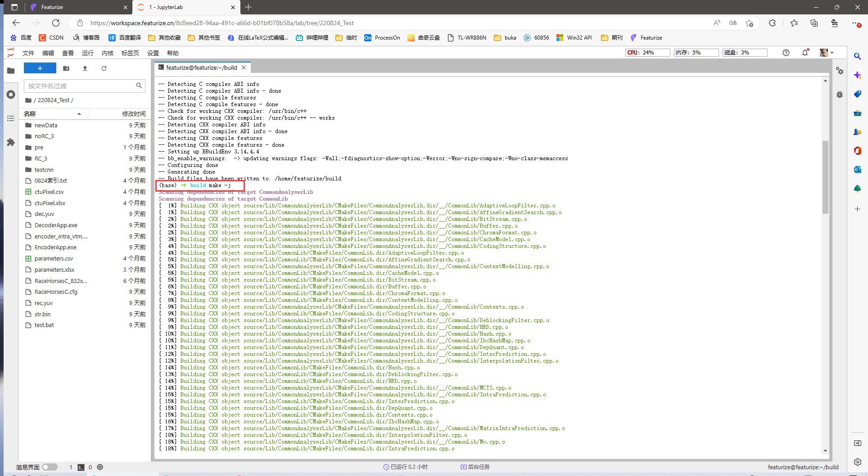868x476 pixels.
Task: Open Edge sidebar settings gear
Action: click(857, 462)
